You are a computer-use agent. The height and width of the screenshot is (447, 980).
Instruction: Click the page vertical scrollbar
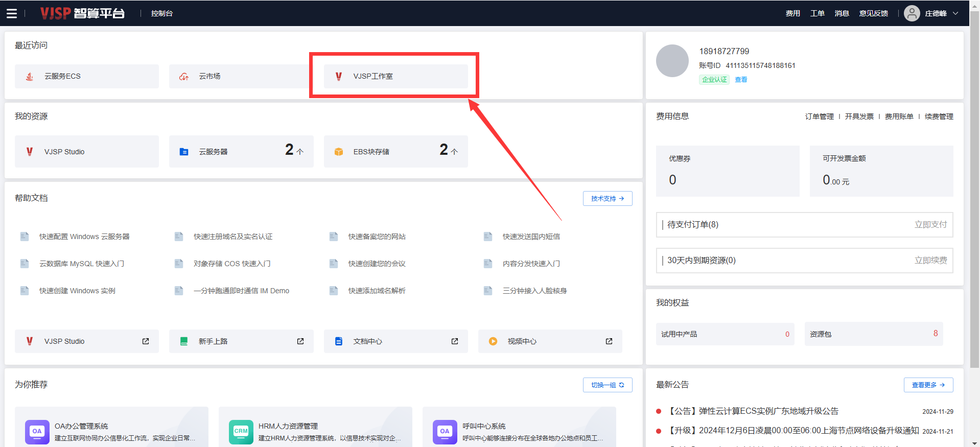(975, 189)
